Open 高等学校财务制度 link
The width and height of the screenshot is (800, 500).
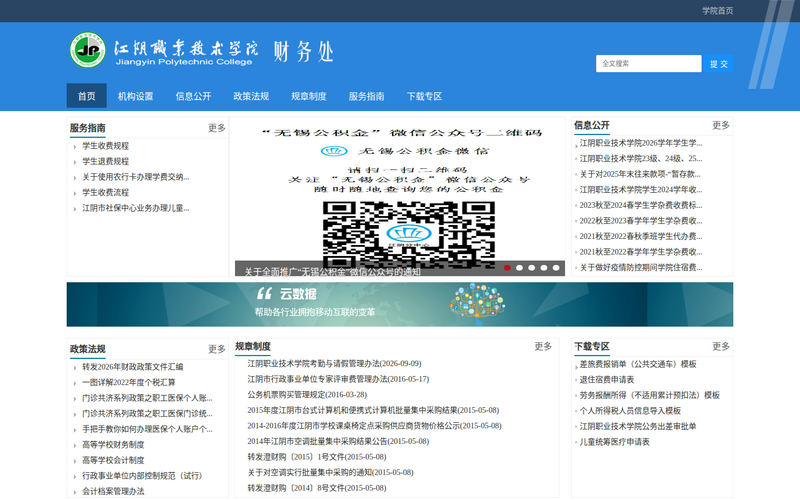[x=113, y=445]
